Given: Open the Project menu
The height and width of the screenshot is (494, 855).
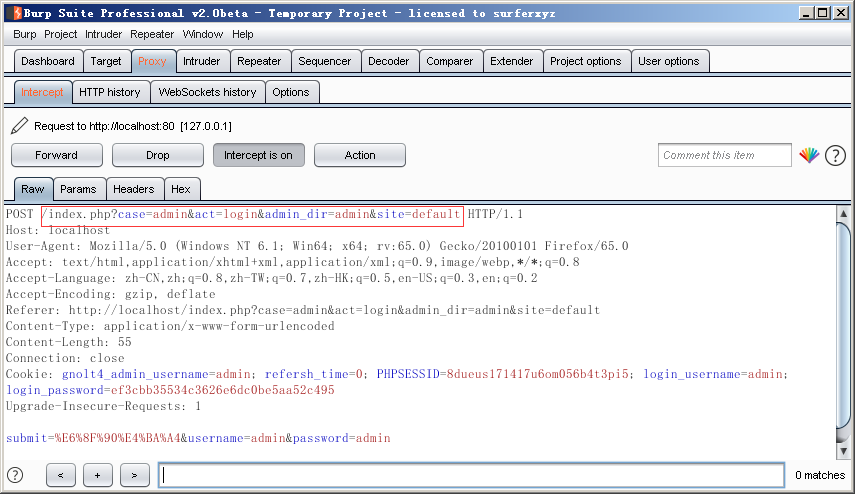Looking at the screenshot, I should pos(61,34).
